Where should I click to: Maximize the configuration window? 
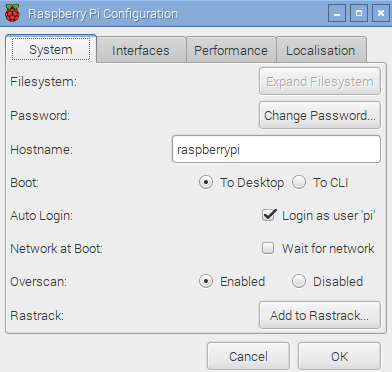(x=359, y=13)
